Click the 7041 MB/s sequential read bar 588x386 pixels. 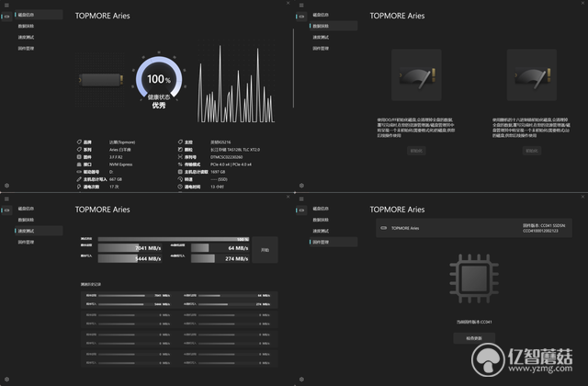[x=130, y=248]
